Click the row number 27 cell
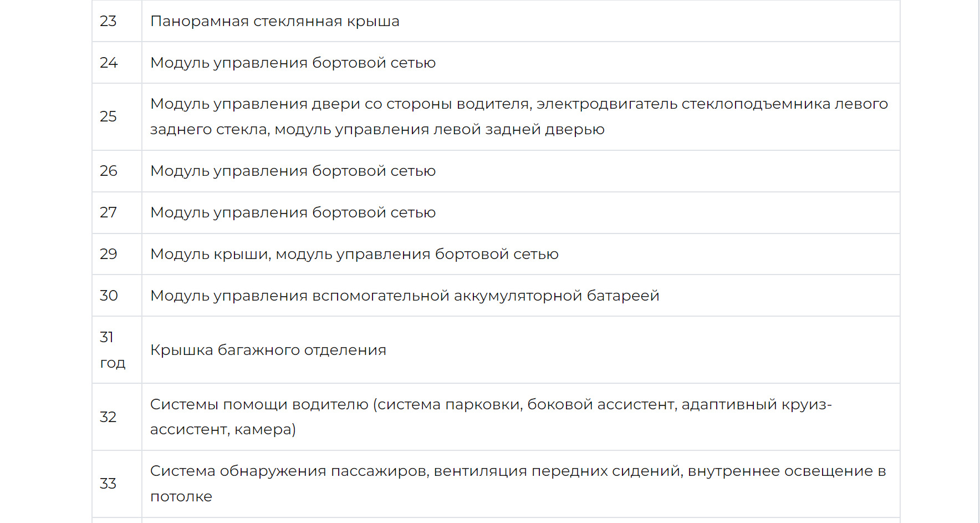This screenshot has height=523, width=980. click(109, 212)
